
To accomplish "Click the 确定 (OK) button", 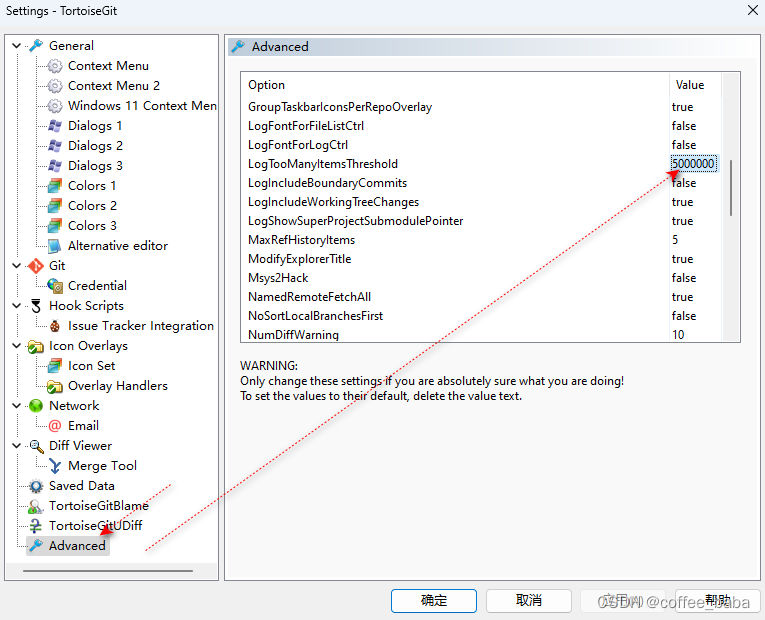I will click(x=434, y=600).
